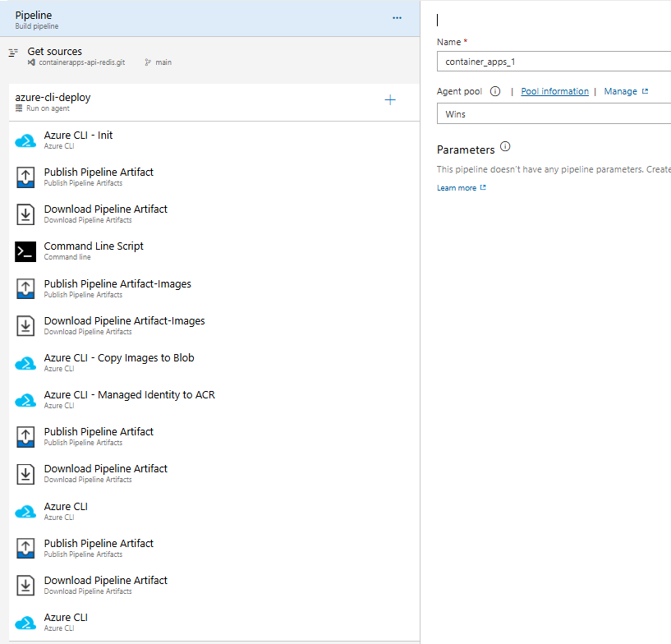Focus the Name field containing container_apps_1
This screenshot has height=644, width=671.
click(x=554, y=62)
